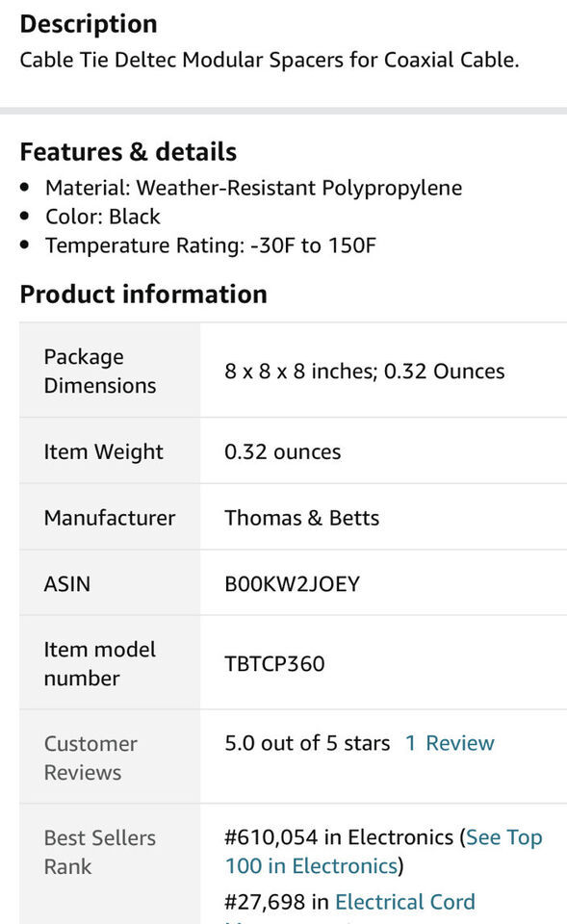567x924 pixels.
Task: Click the Thomas & Betts manufacturer value
Action: pyautogui.click(x=301, y=518)
